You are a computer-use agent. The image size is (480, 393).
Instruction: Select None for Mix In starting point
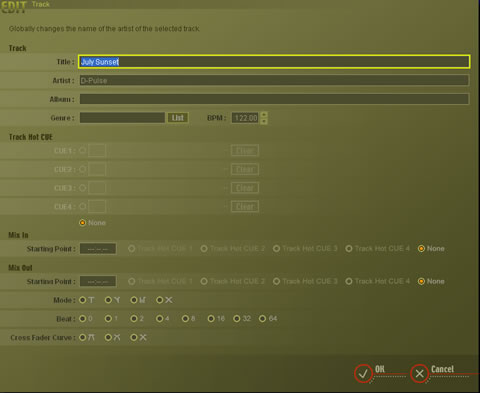click(x=421, y=249)
